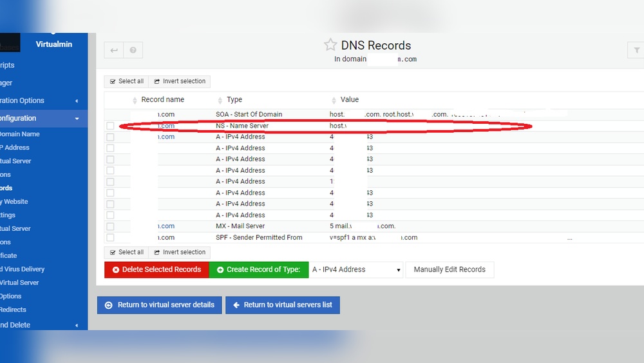Open the A - IPv4 Address record type dropdown
Image resolution: width=644 pixels, height=363 pixels.
[356, 270]
